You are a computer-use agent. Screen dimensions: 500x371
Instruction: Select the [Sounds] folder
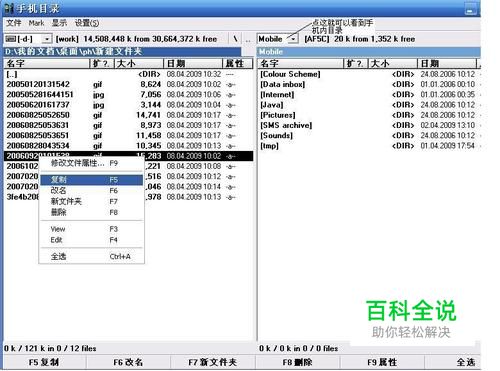(369, 136)
